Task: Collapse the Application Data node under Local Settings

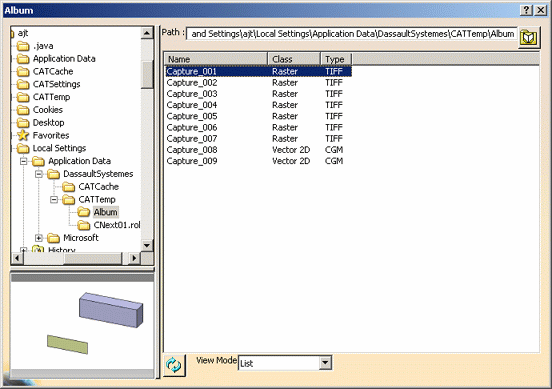Action: [x=24, y=161]
